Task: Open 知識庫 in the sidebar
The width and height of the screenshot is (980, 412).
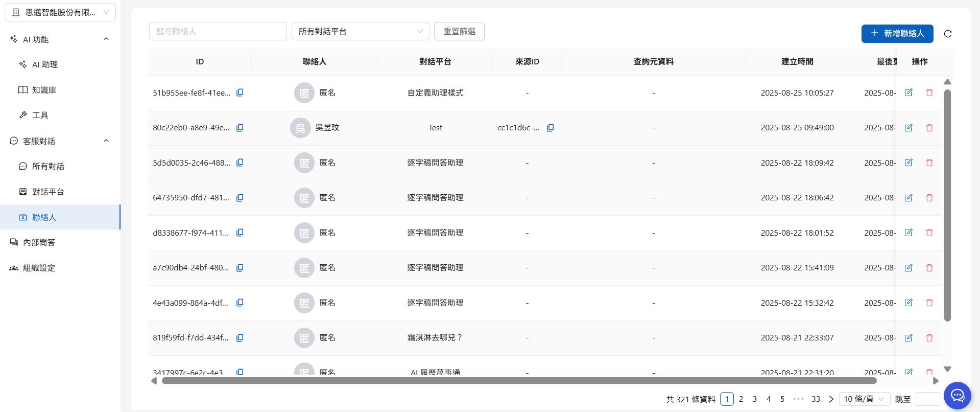Action: tap(44, 90)
